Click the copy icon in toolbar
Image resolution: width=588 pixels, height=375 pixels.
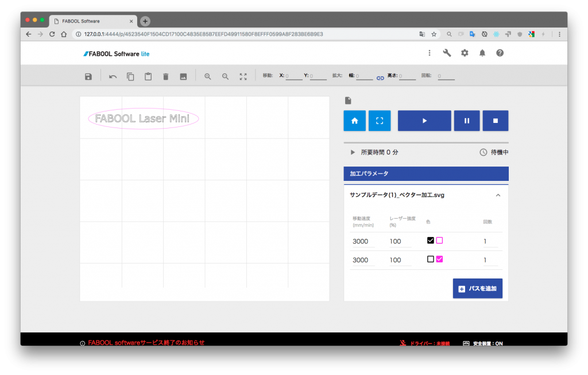pyautogui.click(x=130, y=76)
